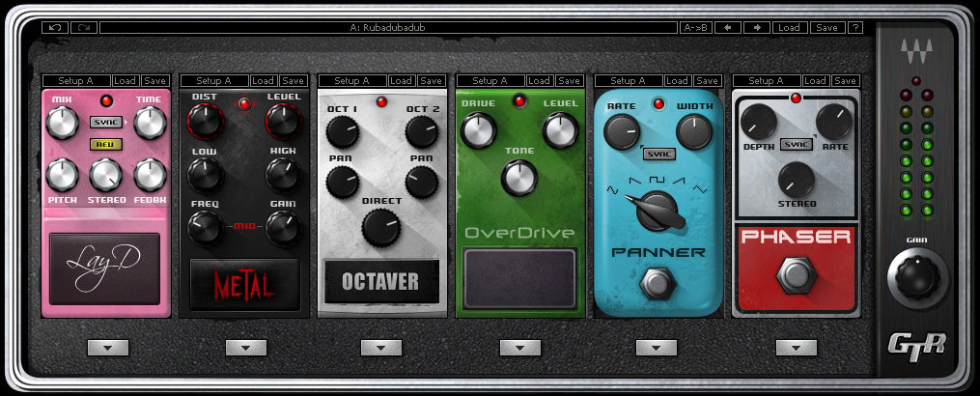
Task: Click the Waves logo at top right
Action: 916,50
